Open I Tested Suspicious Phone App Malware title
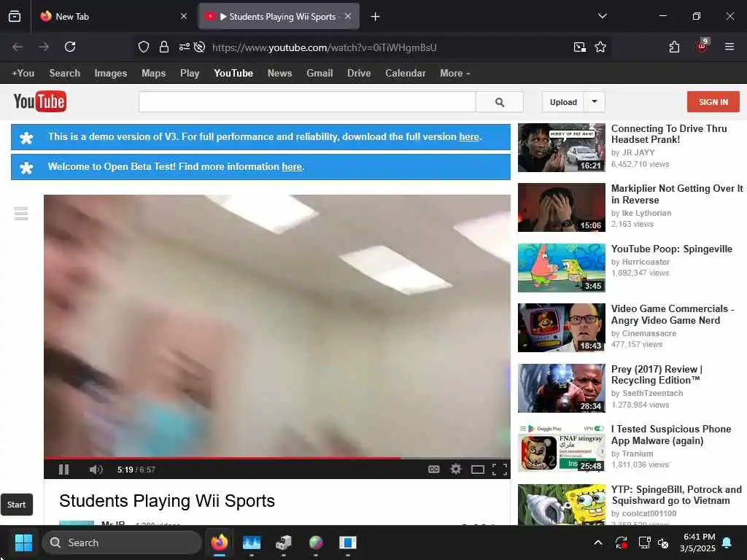The image size is (747, 560). click(671, 435)
